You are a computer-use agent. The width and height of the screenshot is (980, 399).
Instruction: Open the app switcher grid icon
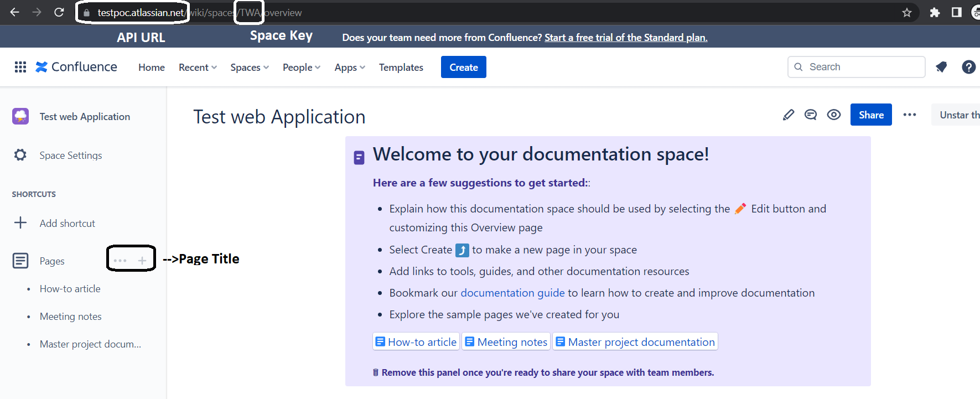coord(20,67)
